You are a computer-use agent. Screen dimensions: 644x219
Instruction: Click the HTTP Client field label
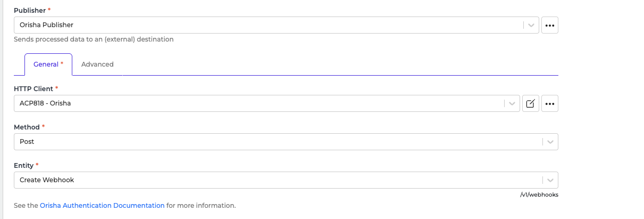tap(34, 89)
